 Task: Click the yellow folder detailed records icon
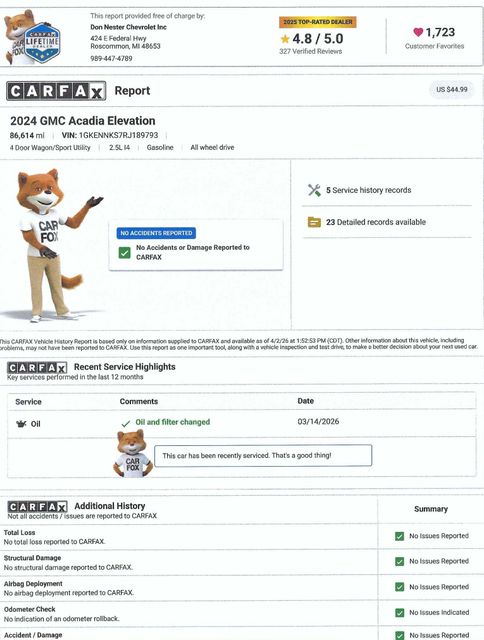pos(314,222)
